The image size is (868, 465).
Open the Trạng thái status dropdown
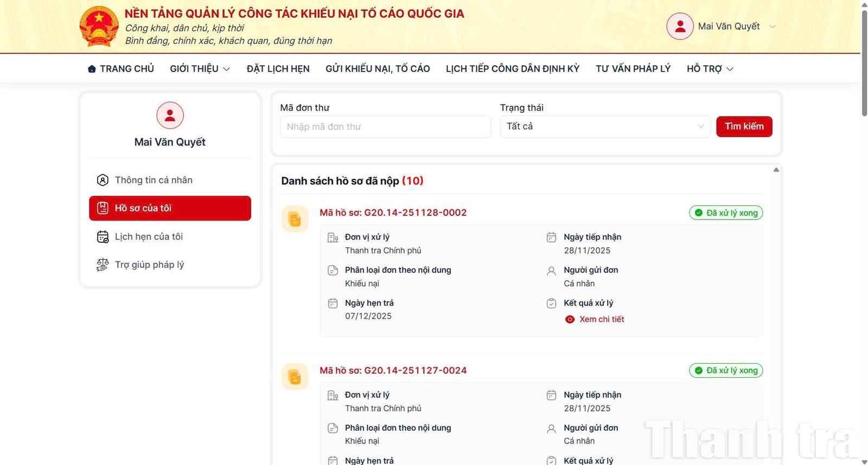coord(604,127)
